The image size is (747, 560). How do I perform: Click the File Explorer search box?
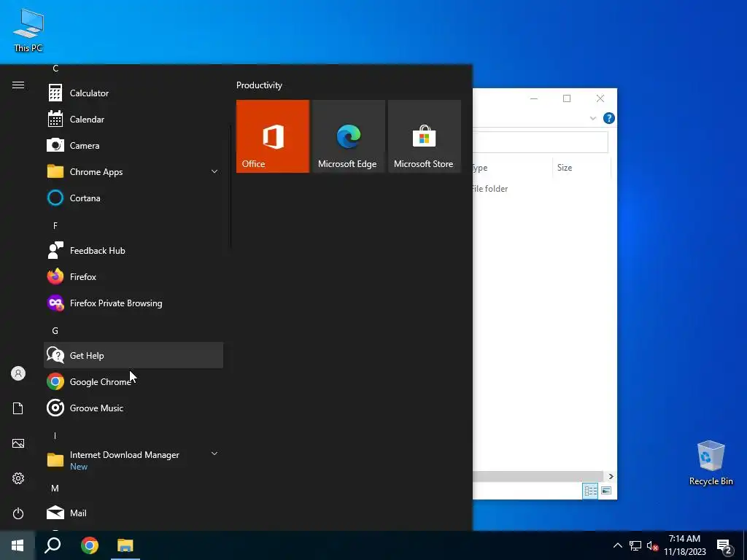541,142
